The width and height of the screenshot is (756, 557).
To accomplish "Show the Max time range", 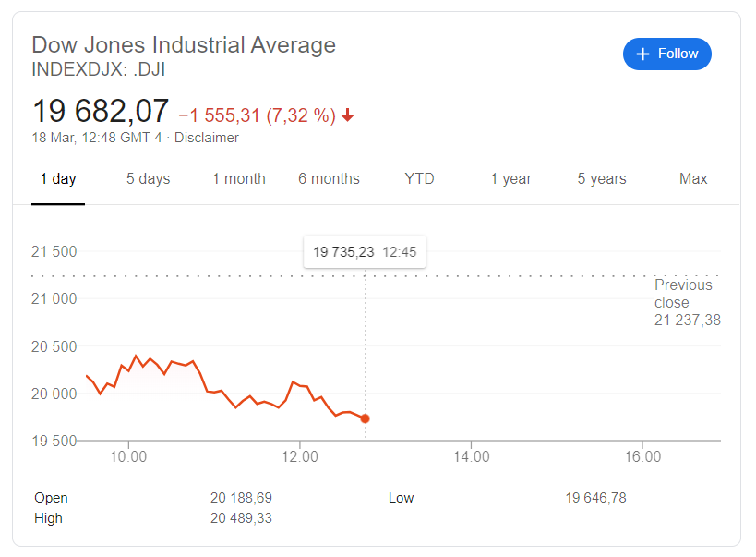I will [693, 179].
